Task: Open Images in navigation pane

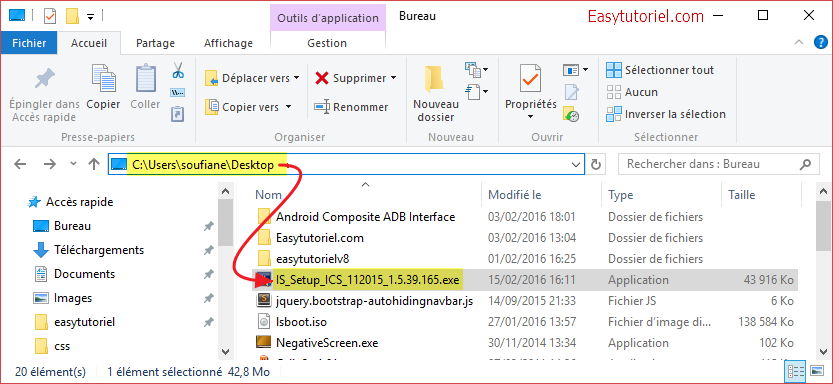Action: pos(63,298)
